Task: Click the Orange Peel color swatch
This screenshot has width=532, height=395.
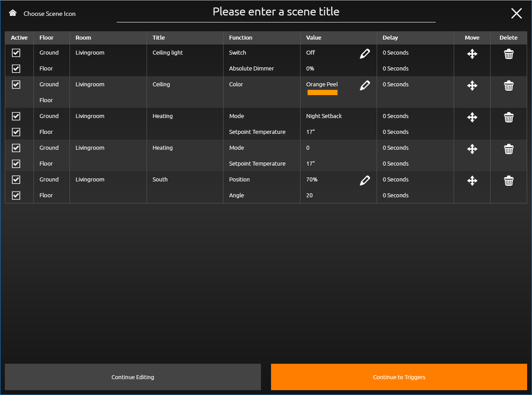Action: (323, 92)
